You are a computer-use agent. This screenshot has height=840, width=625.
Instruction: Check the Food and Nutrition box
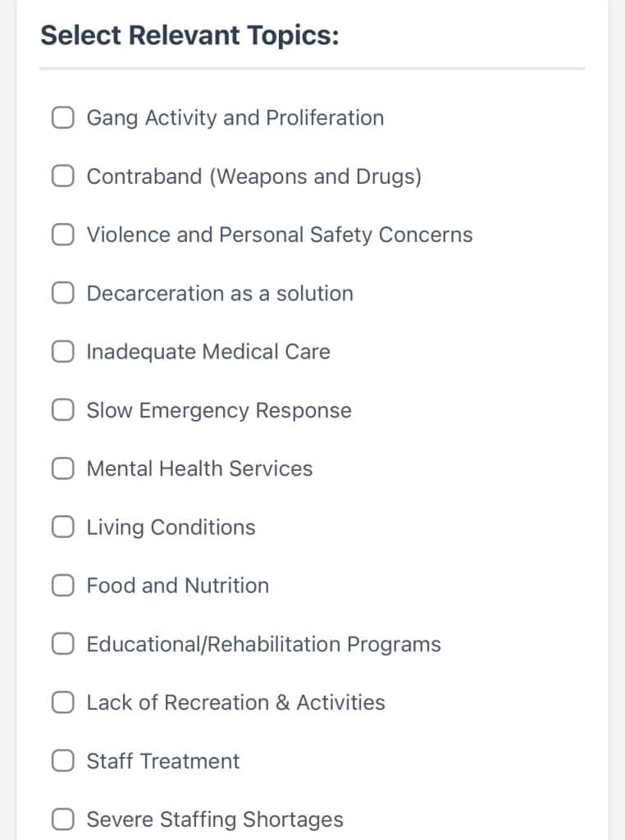[x=62, y=585]
